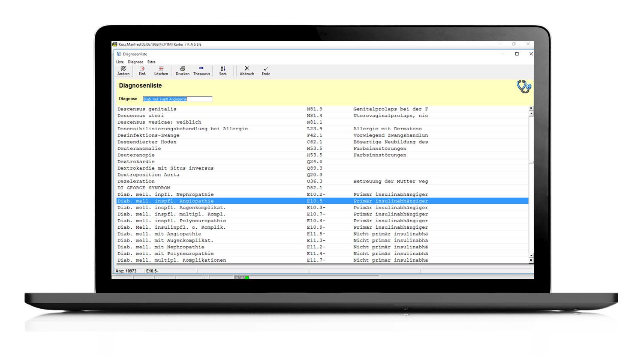643x364 pixels.
Task: Click the single up arrow on scrollbar
Action: (531, 114)
